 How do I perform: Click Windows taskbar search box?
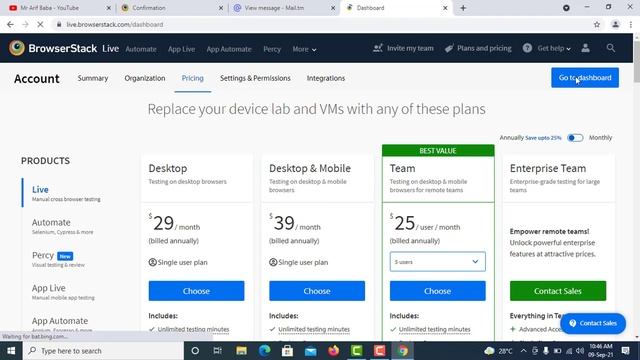pyautogui.click(x=103, y=351)
